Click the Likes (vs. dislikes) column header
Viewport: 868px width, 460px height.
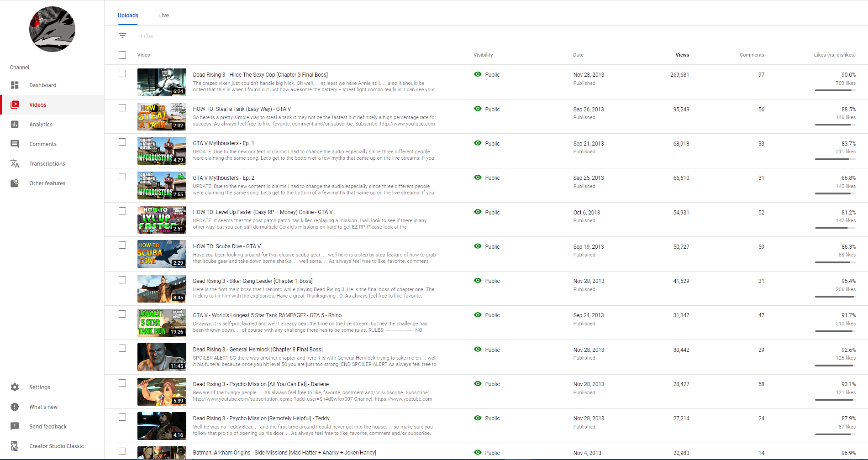(x=835, y=55)
